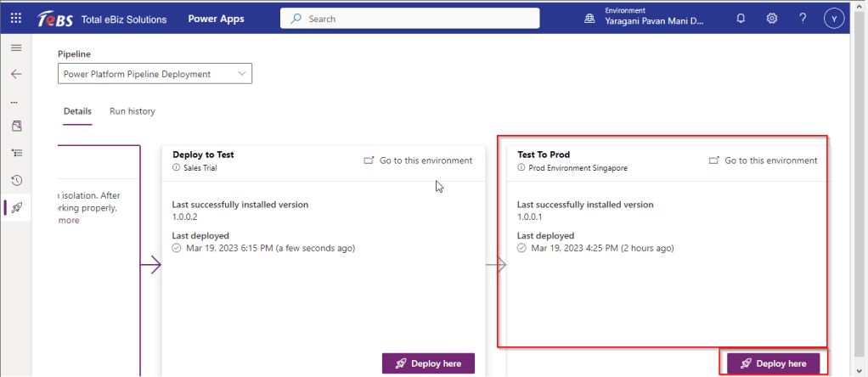Open the notifications bell
This screenshot has height=377, width=868.
[741, 19]
